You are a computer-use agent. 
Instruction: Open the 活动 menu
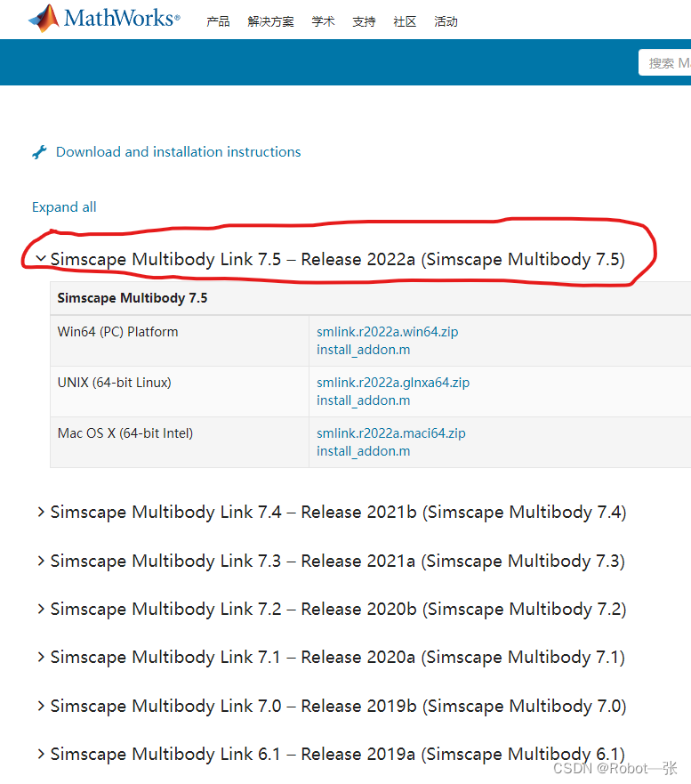click(x=446, y=21)
